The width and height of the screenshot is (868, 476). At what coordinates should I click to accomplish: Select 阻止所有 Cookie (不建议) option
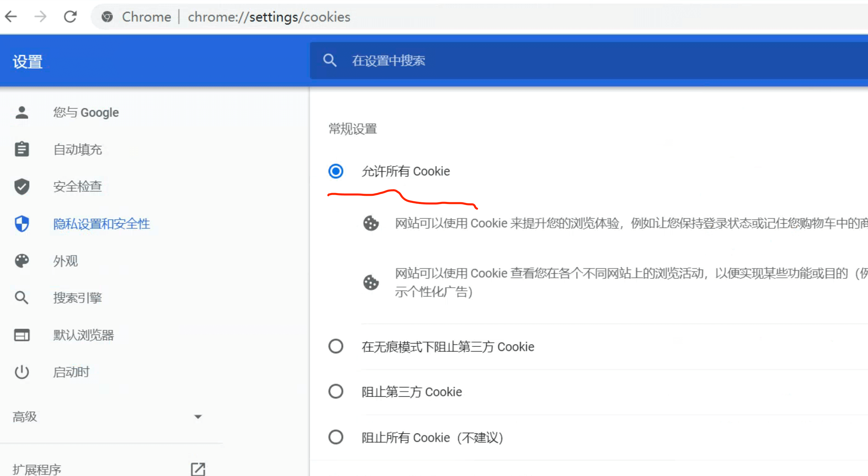point(335,437)
